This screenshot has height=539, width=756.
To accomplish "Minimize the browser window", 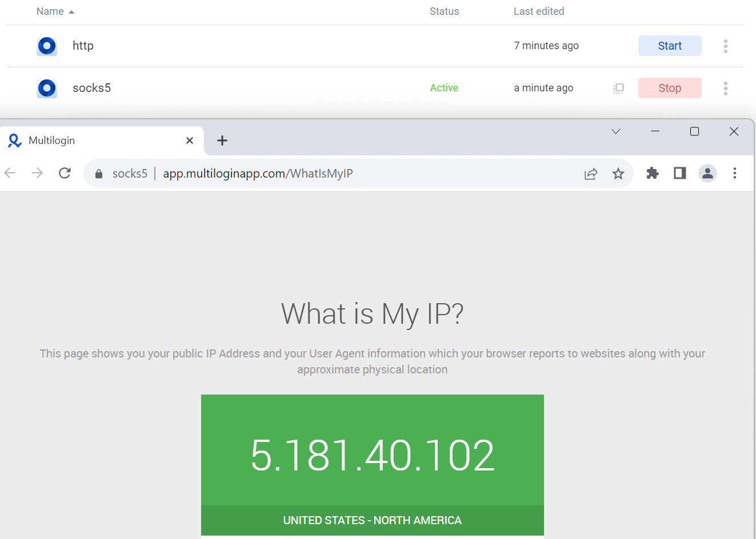I will tap(655, 131).
